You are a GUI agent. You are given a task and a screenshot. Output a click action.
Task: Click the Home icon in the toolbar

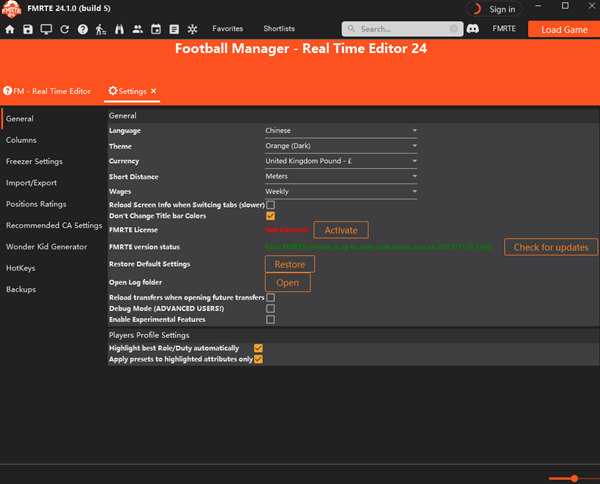[x=10, y=29]
